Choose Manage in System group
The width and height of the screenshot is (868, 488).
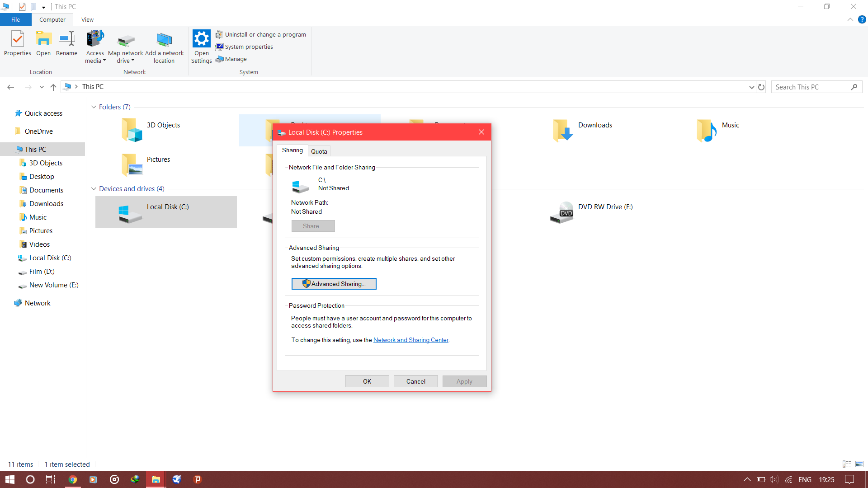pos(231,59)
